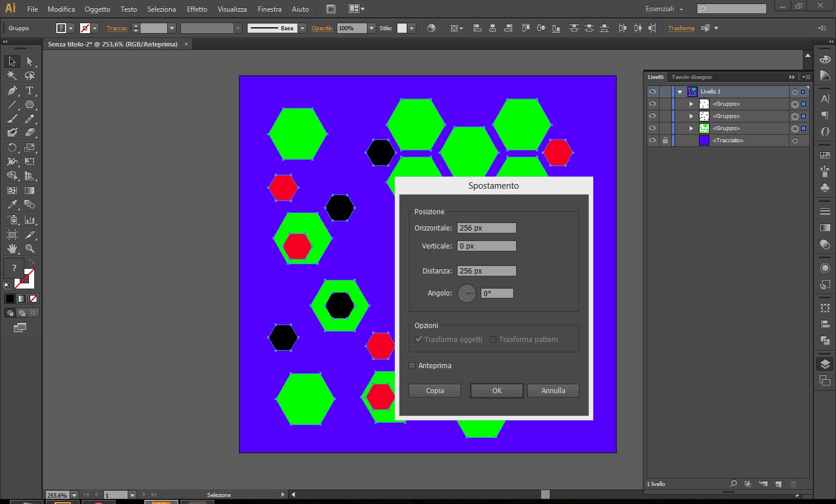Collapse the Livello 1 layer
The width and height of the screenshot is (836, 504).
(x=680, y=92)
